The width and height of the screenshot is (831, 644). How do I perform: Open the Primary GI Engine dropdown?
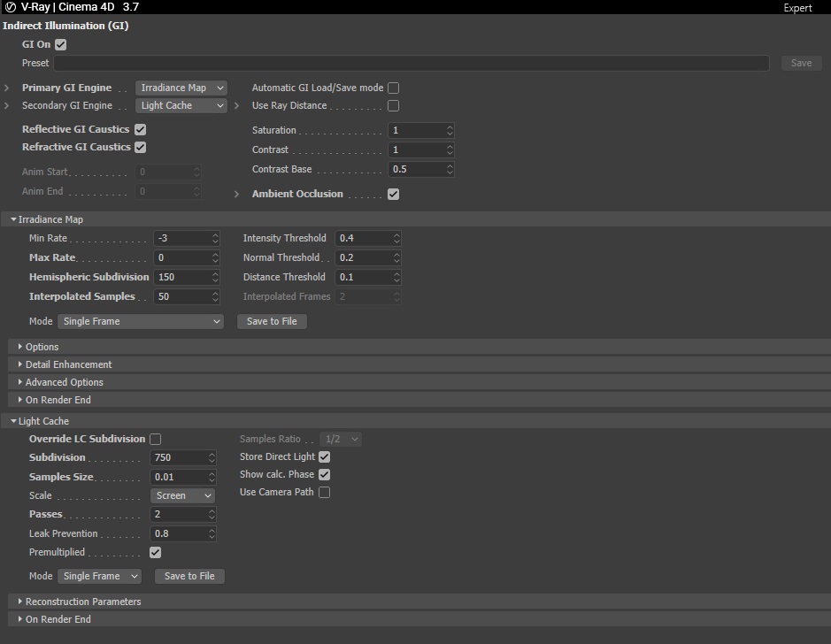pos(181,88)
